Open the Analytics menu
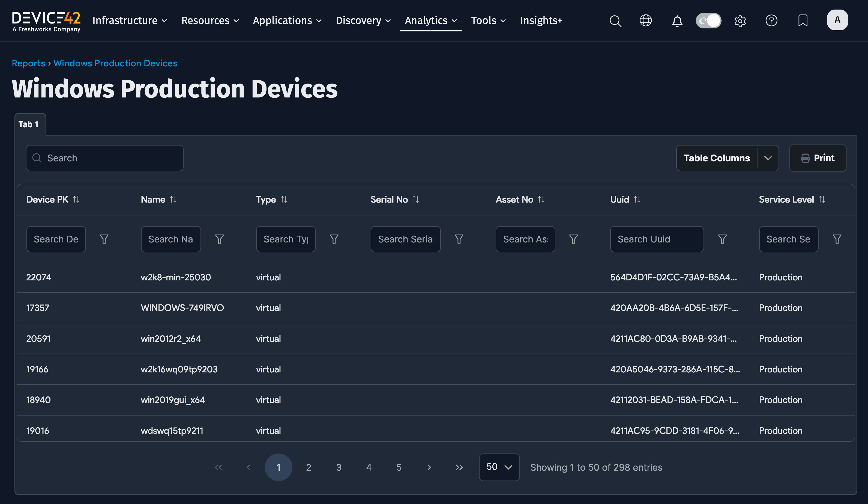This screenshot has width=868, height=504. click(430, 20)
